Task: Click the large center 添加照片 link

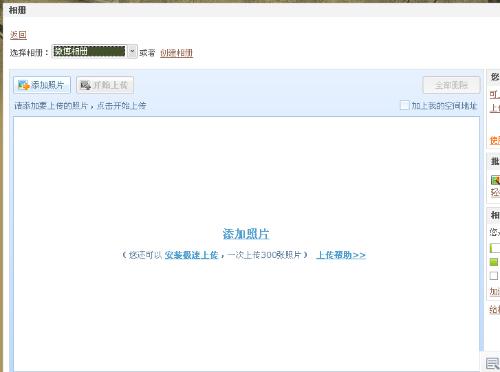Action: coord(246,234)
